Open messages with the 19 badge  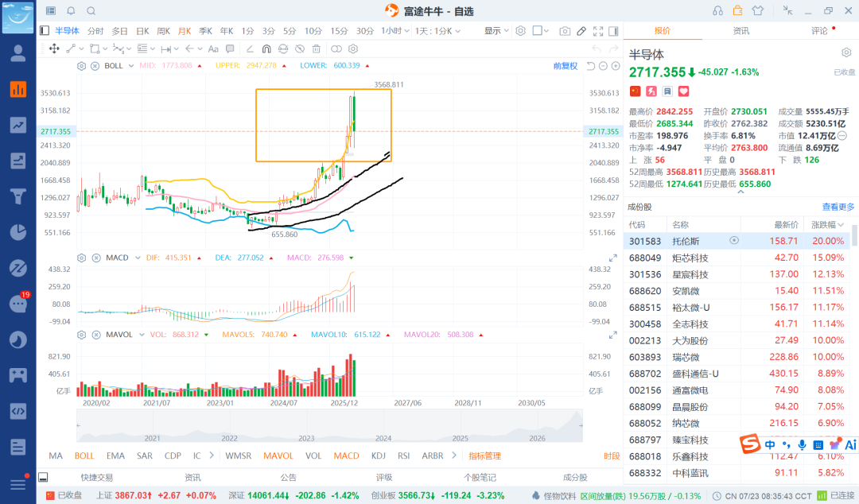click(18, 303)
